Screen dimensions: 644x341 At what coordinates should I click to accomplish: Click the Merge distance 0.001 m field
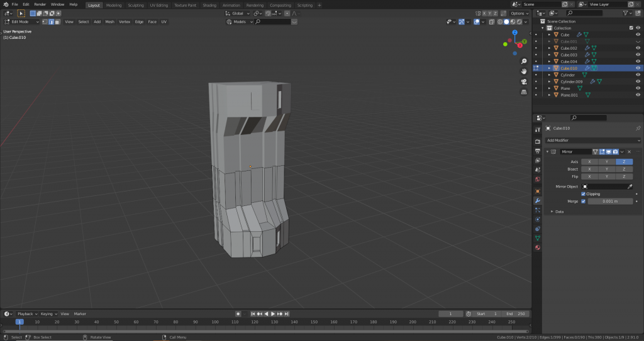tap(610, 202)
